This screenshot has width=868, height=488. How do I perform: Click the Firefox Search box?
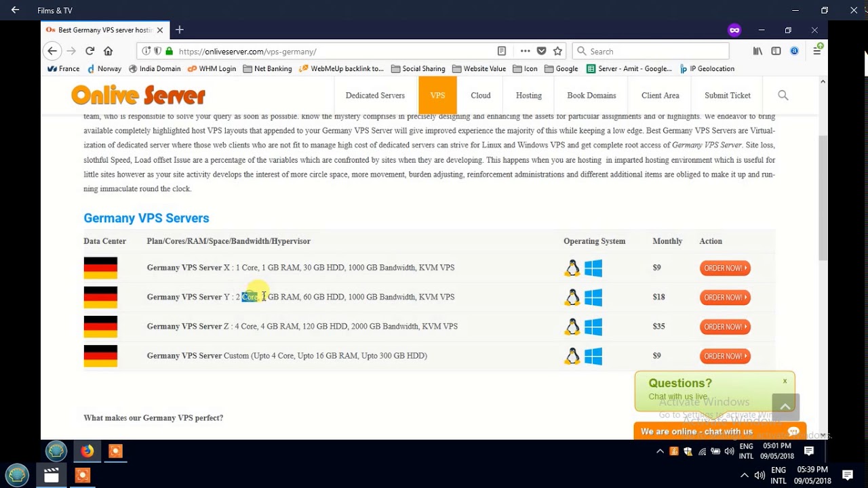pyautogui.click(x=651, y=51)
